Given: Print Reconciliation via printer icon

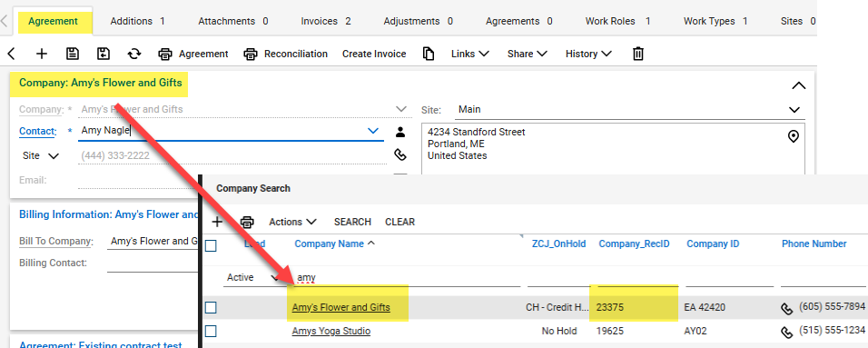Looking at the screenshot, I should [x=251, y=54].
